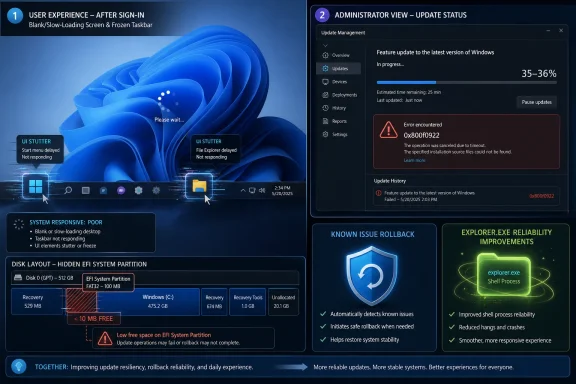Image resolution: width=576 pixels, height=384 pixels.
Task: Click the System Responsive Poor spinner icon
Action: click(x=18, y=224)
